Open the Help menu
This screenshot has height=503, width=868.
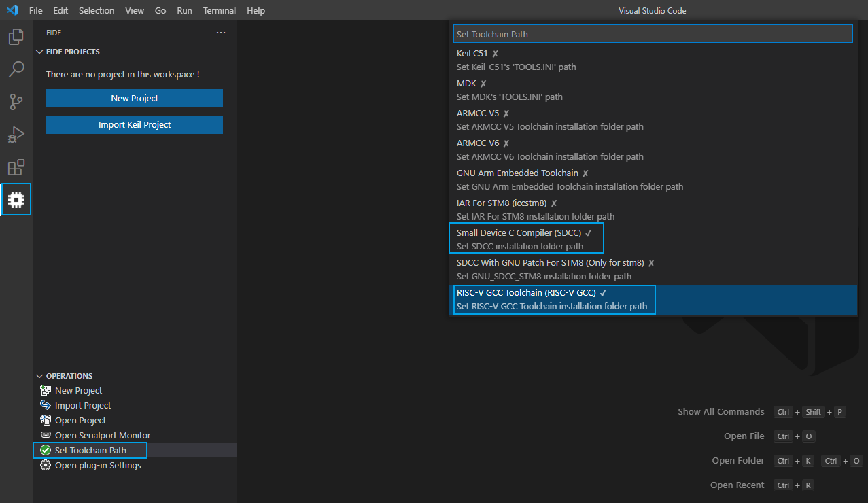256,10
